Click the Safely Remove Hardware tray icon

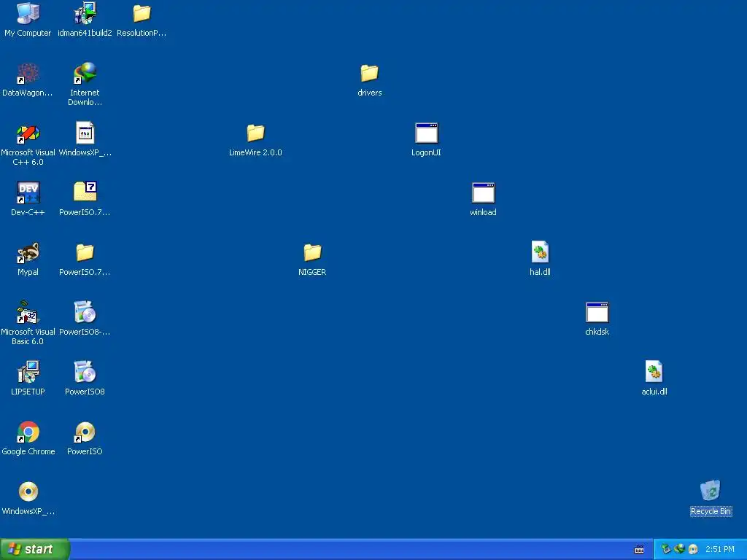666,549
